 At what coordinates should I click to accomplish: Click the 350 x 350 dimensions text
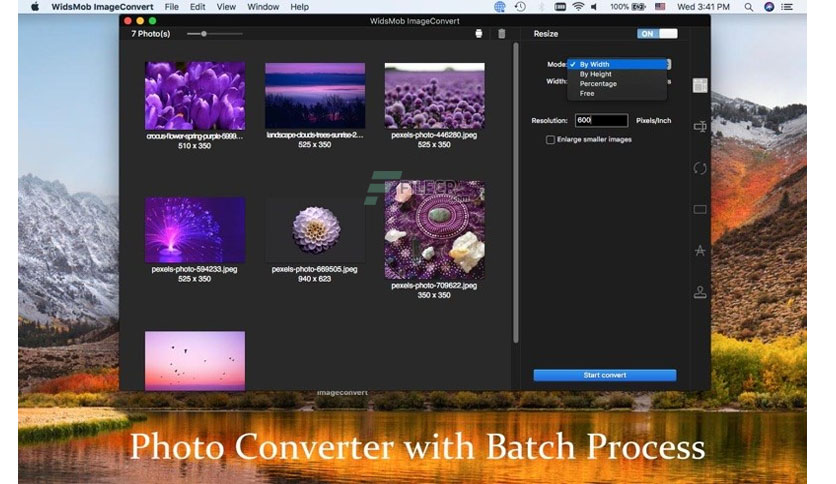(434, 295)
